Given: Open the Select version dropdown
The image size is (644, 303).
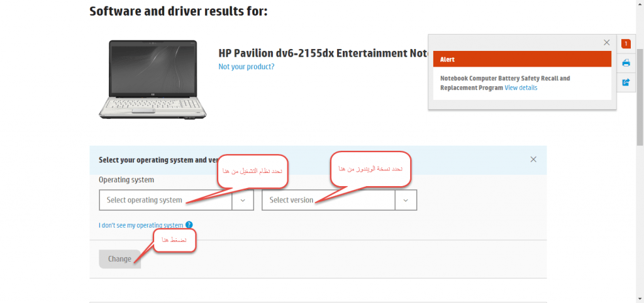Looking at the screenshot, I should click(339, 200).
